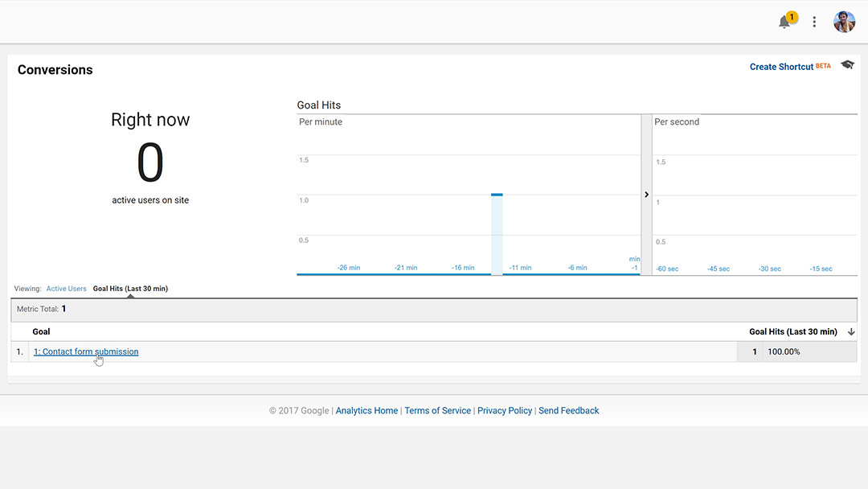Click the graduation cap education icon
Image resolution: width=868 pixels, height=489 pixels.
point(848,65)
